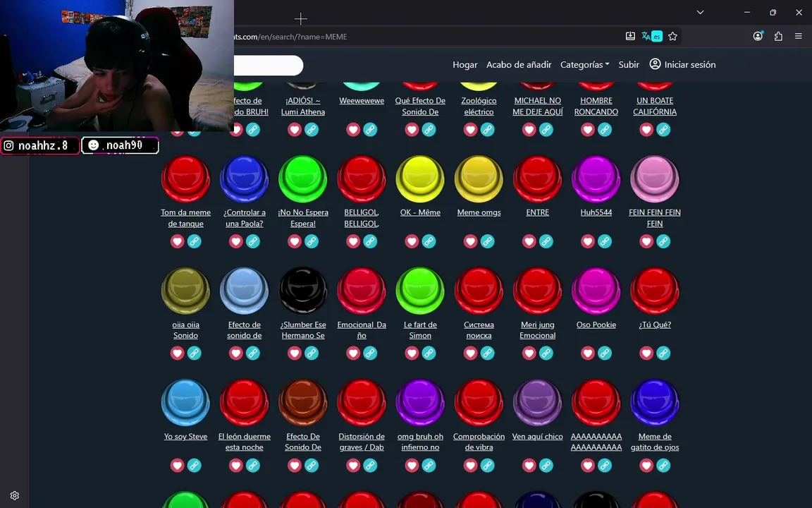Click Iniciar sesión to log in

point(682,64)
